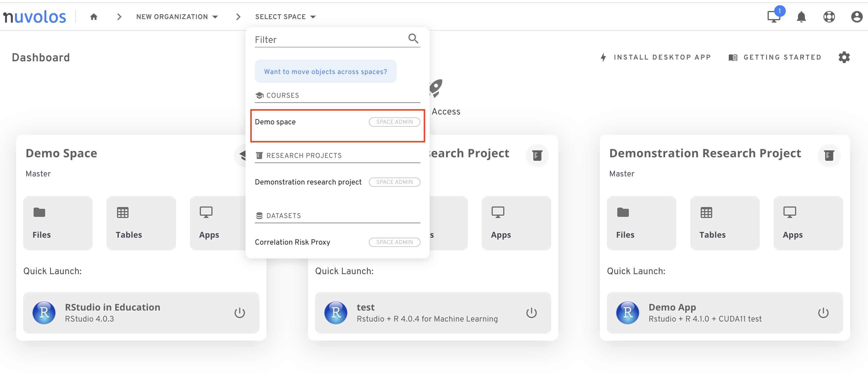Start Demo App power button

coord(823,313)
